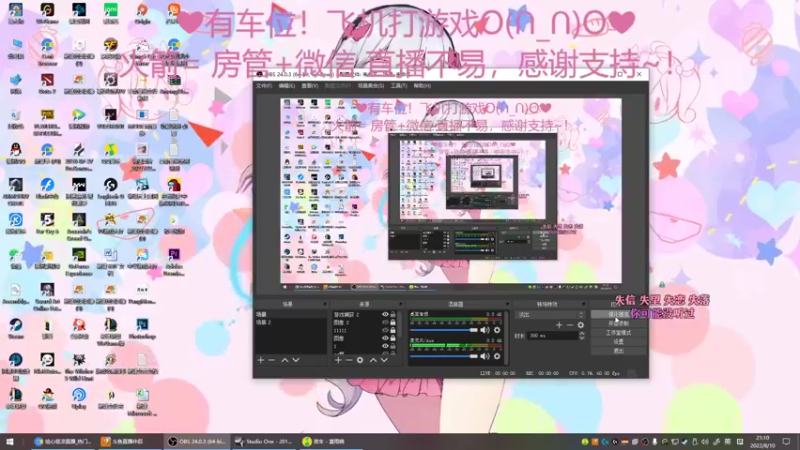
Task: Toggle visibility of 图像 source
Action: click(385, 338)
